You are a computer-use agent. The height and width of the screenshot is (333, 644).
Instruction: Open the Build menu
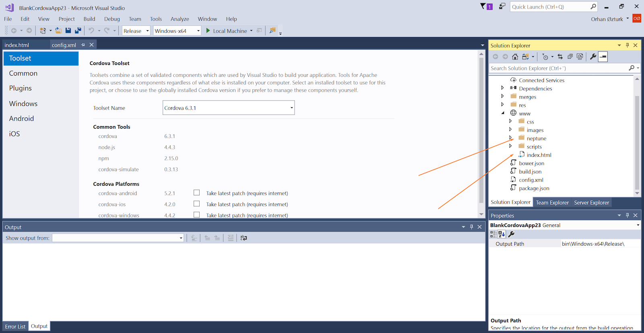coord(89,19)
